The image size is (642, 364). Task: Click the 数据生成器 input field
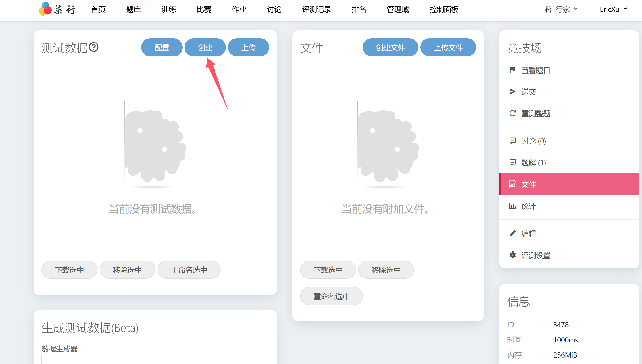(155, 360)
